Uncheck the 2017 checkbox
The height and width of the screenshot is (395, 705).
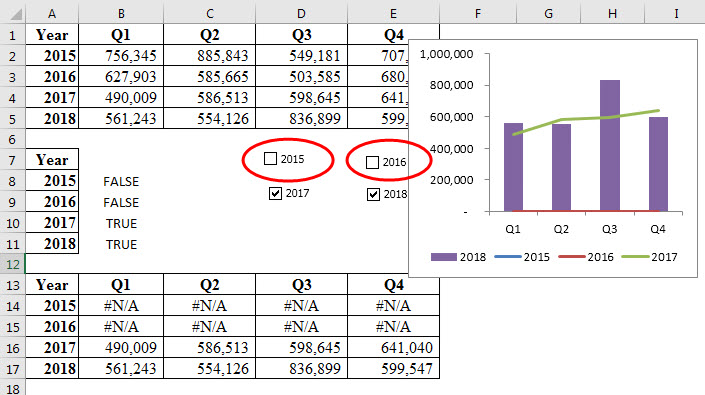pyautogui.click(x=275, y=194)
